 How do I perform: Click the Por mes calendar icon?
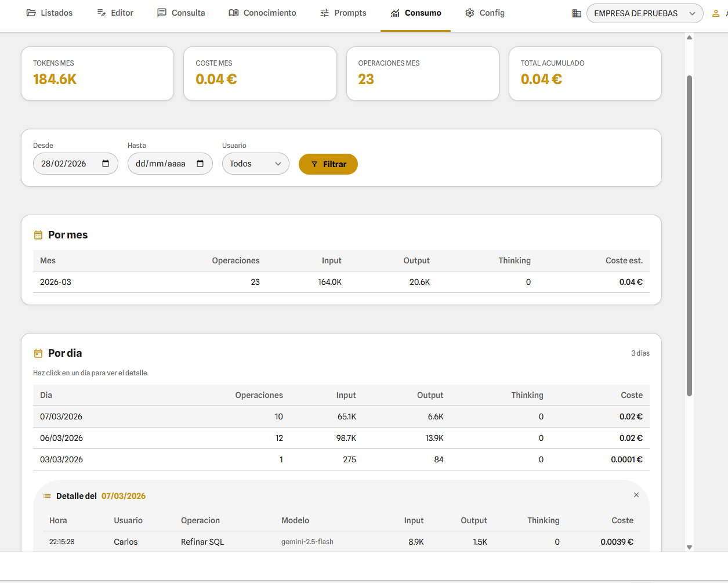click(x=38, y=235)
